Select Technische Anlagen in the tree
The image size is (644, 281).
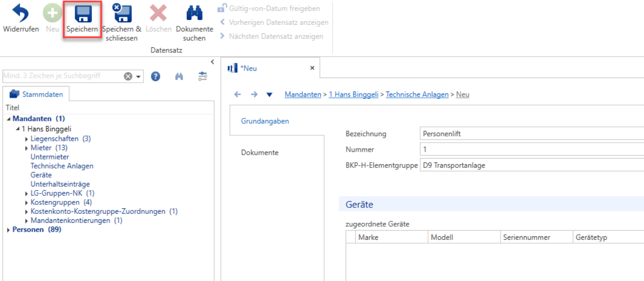click(x=62, y=166)
